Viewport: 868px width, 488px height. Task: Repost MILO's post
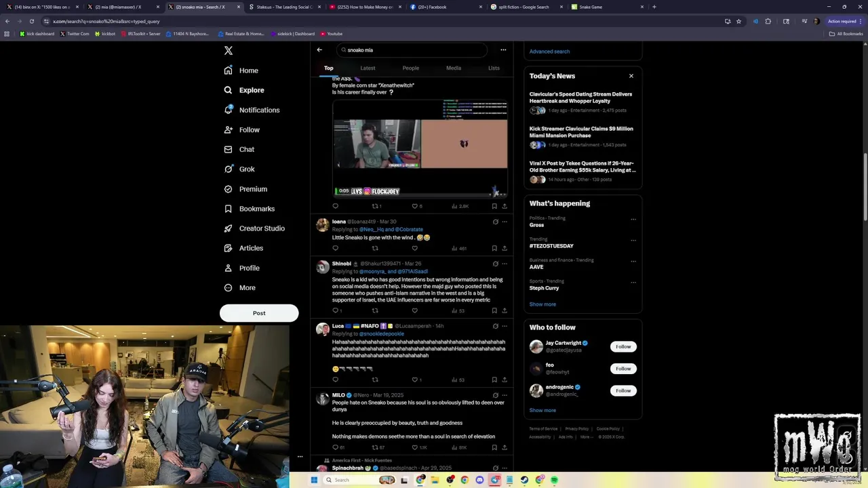378,447
